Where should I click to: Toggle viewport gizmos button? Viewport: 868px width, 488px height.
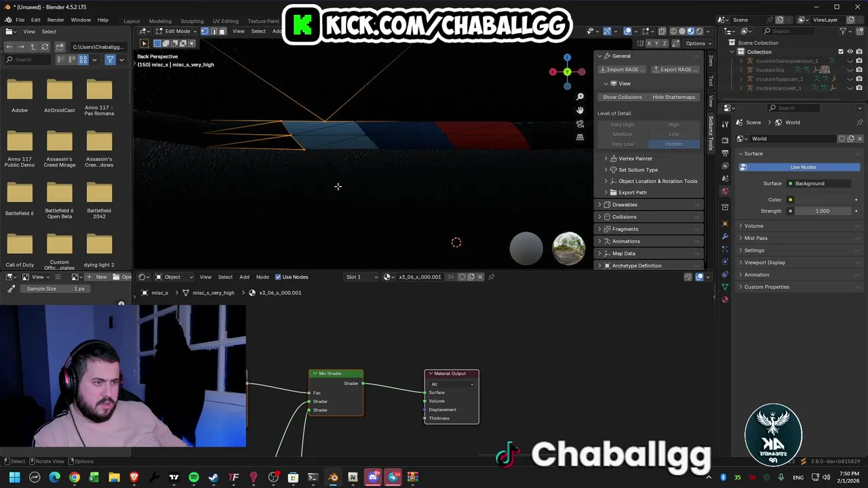click(x=607, y=31)
